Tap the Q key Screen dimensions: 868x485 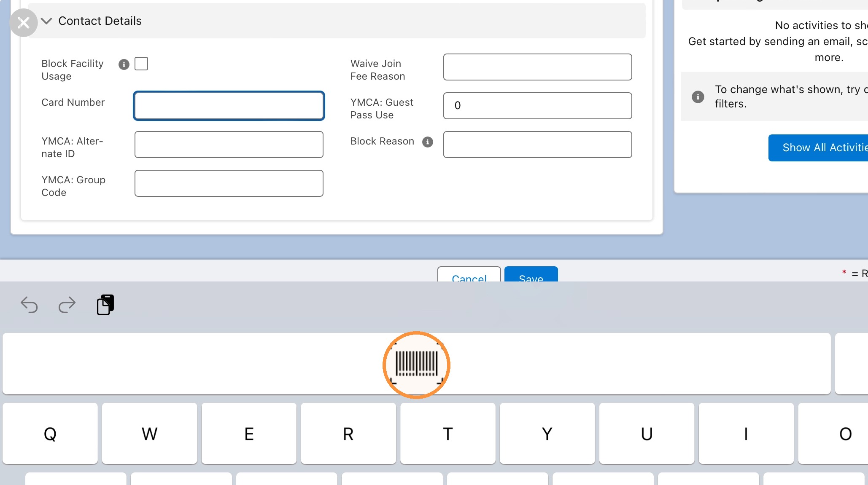(50, 434)
